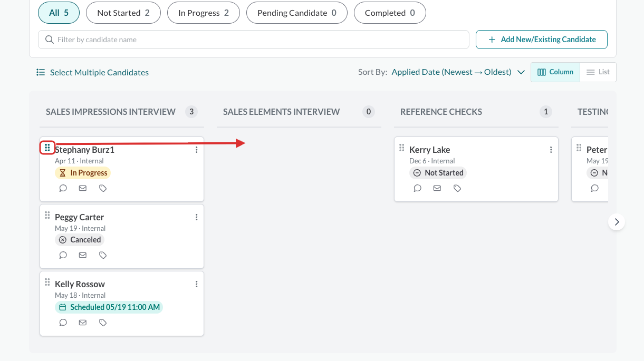Switch to Column view
The width and height of the screenshot is (644, 361).
pyautogui.click(x=555, y=72)
